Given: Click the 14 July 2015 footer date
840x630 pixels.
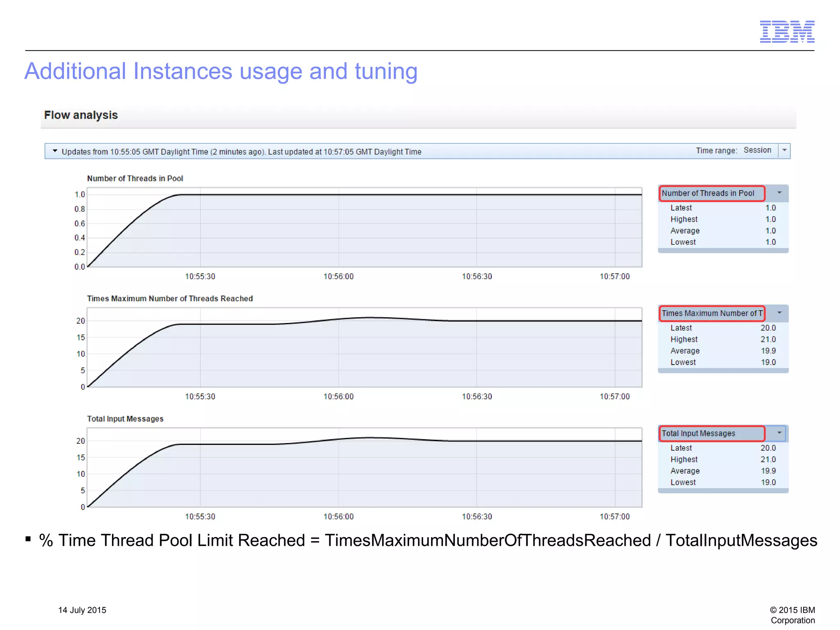Looking at the screenshot, I should [82, 610].
